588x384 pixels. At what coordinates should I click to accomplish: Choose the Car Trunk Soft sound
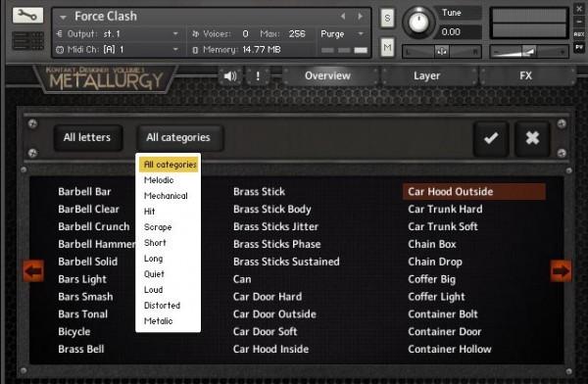[443, 226]
